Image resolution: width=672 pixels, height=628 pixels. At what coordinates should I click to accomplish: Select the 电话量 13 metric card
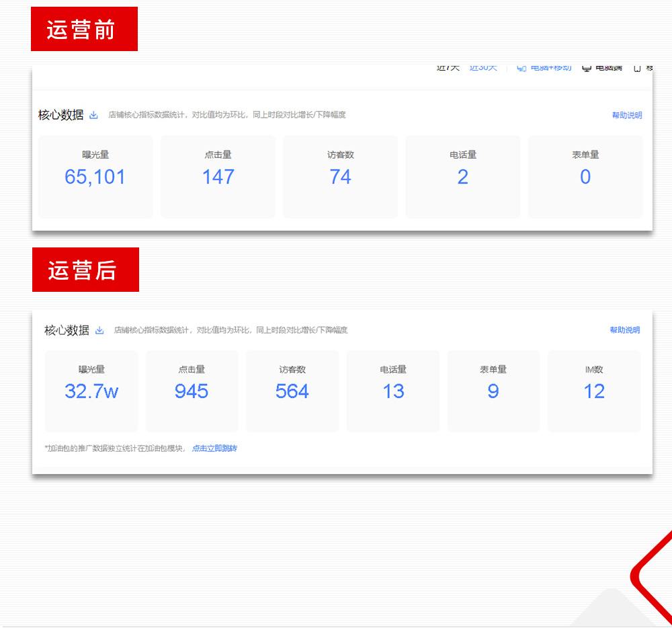click(x=393, y=391)
